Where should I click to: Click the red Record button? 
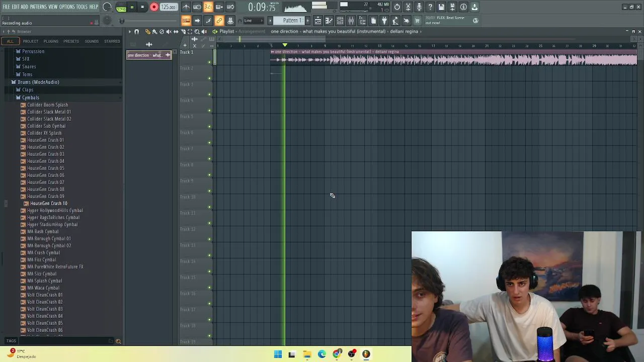(154, 7)
